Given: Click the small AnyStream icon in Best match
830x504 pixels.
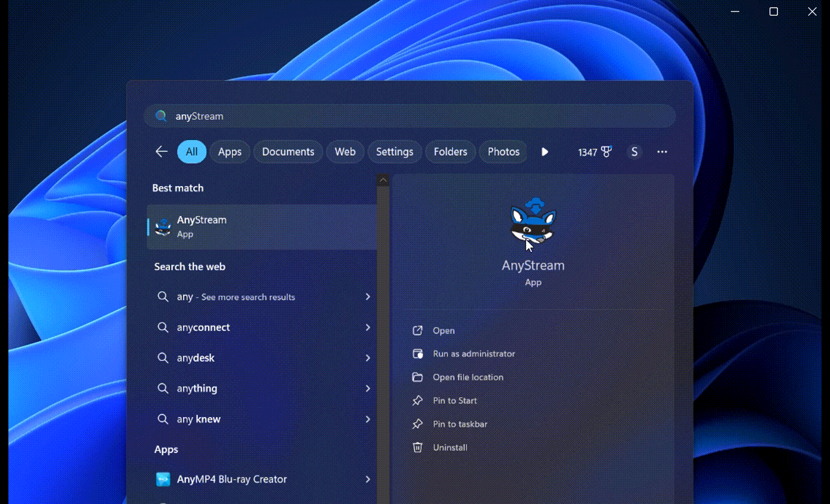Looking at the screenshot, I should (163, 227).
